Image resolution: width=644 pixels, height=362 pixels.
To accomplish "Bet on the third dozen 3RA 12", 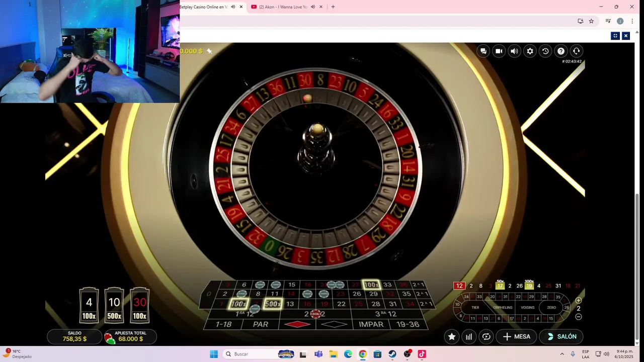I will pyautogui.click(x=386, y=314).
